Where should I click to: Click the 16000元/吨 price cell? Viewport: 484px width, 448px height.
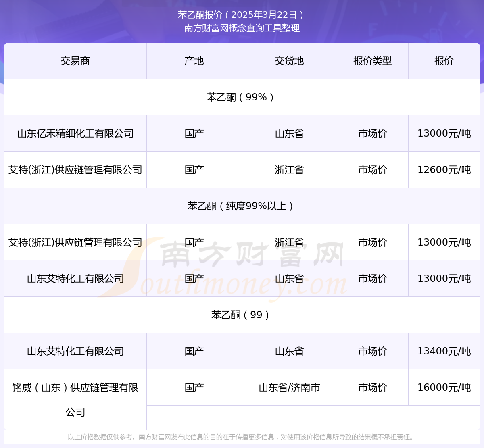tap(444, 388)
